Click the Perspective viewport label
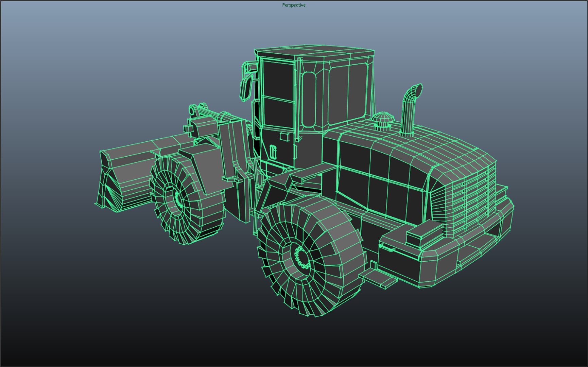Viewport: 588px width, 367px height. coord(294,5)
